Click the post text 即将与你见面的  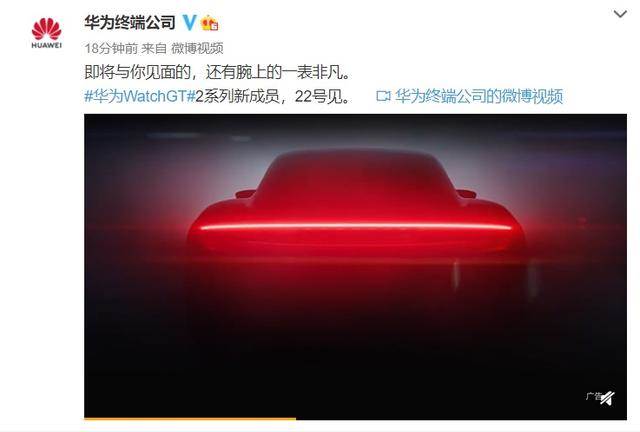click(x=138, y=72)
